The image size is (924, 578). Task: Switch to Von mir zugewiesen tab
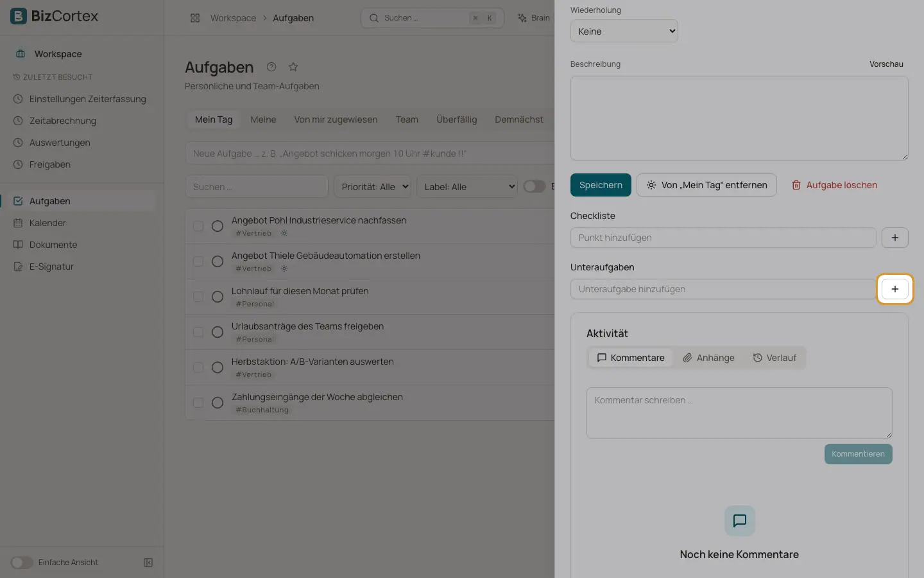336,119
